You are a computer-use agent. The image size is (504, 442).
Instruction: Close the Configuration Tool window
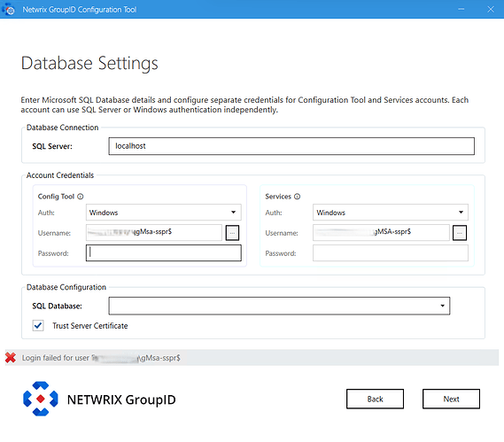coord(491,10)
